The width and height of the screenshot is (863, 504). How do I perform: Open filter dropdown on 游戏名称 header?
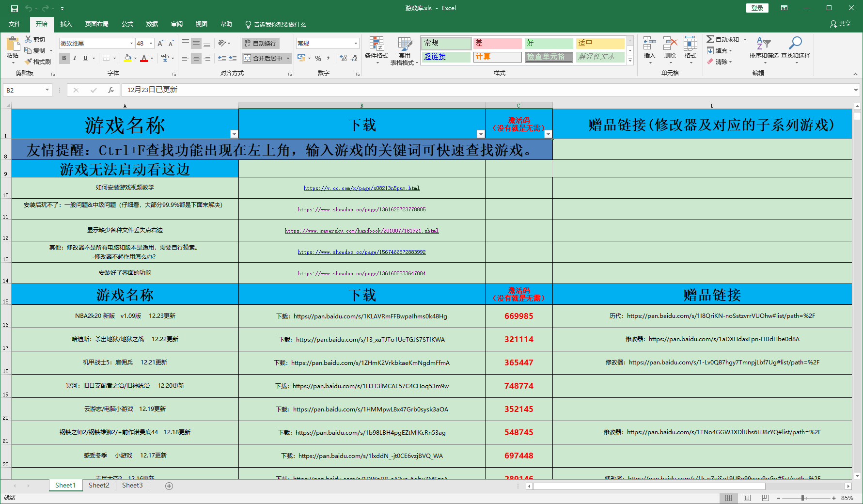[x=234, y=134]
